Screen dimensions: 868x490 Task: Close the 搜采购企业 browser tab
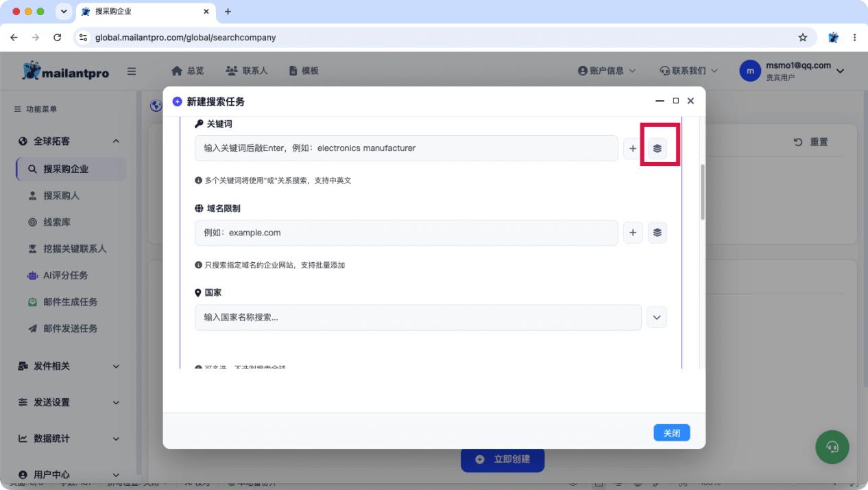[x=206, y=12]
